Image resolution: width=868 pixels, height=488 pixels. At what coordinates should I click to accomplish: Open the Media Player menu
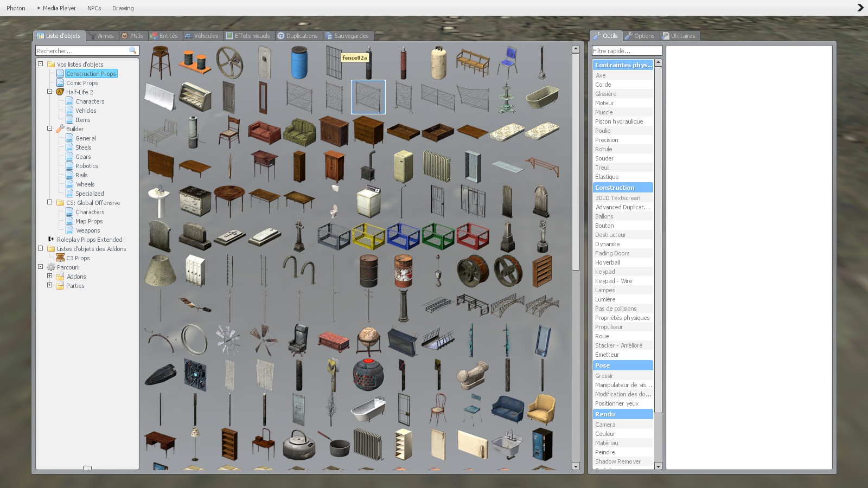pos(56,8)
